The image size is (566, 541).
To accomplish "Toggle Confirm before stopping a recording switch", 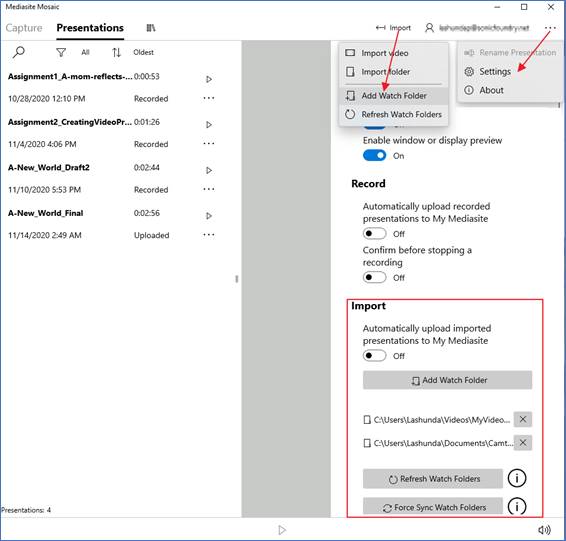I will pyautogui.click(x=374, y=278).
